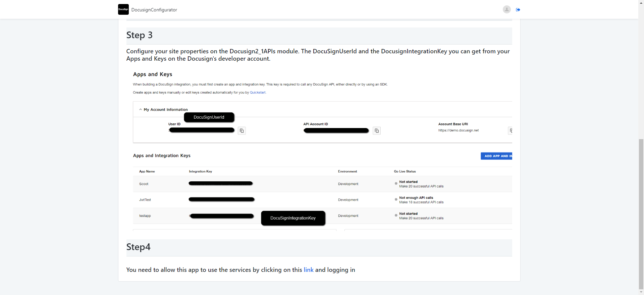
Task: Click the User ID label
Action: [174, 124]
